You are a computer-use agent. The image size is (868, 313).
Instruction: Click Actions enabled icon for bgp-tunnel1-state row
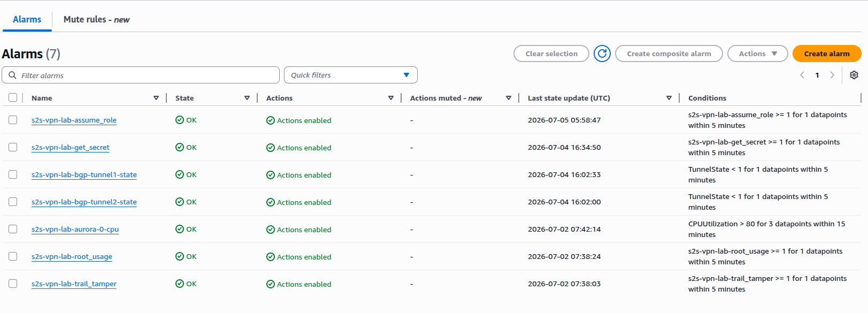pos(271,175)
